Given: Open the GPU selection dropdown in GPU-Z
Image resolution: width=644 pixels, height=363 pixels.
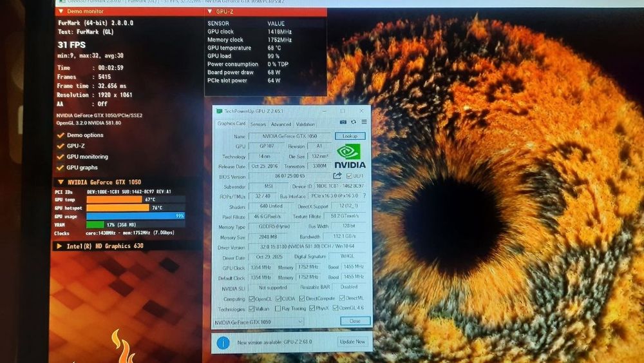Looking at the screenshot, I should tap(259, 322).
